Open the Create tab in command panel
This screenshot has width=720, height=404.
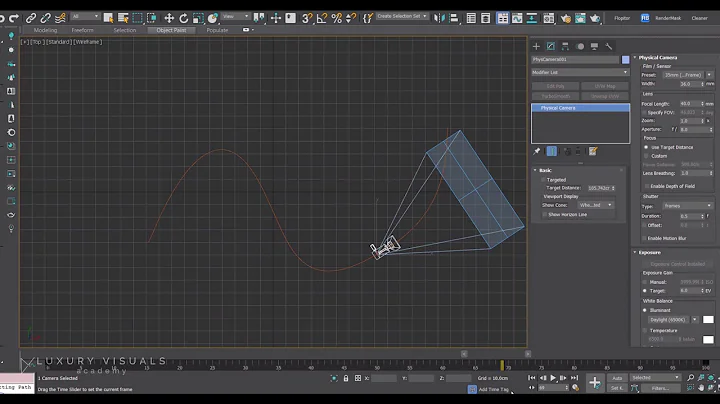(x=536, y=46)
